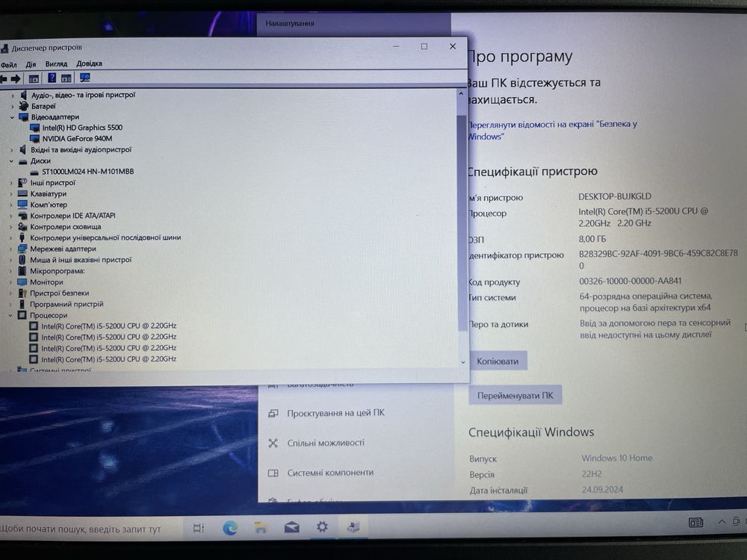Select Контролери універсальної послідовної шини category
Image resolution: width=747 pixels, height=560 pixels.
click(105, 237)
